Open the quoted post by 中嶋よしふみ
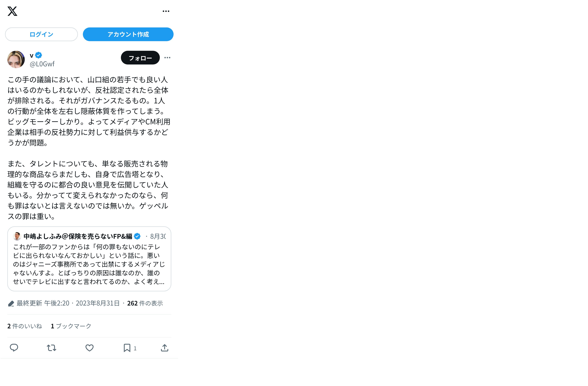This screenshot has width=588, height=386. (89, 259)
